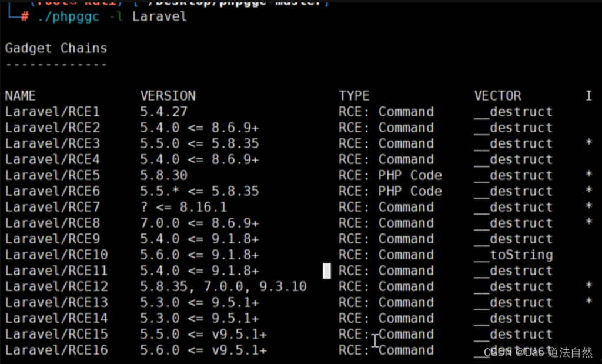Click version 5.5.0 <= 5.8.35 of RCE3
The image size is (602, 364).
coord(199,143)
